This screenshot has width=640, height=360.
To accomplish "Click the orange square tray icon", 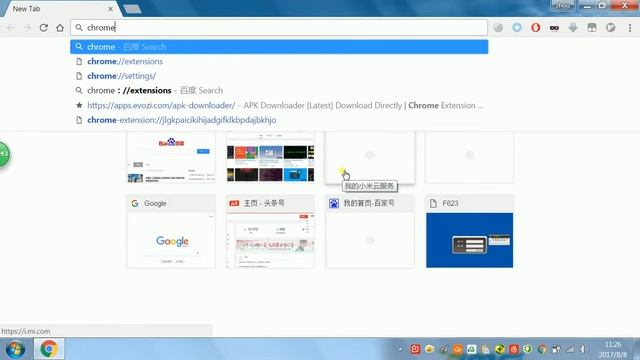I will point(458,349).
